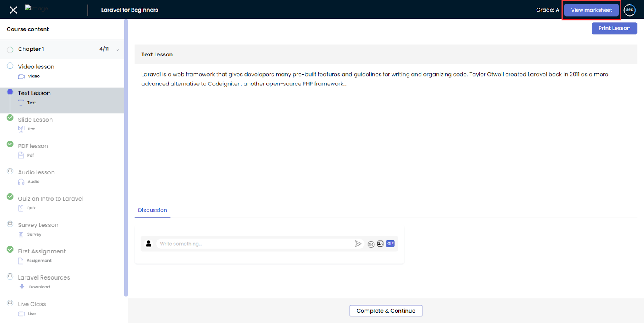Open Quiz on Intro to Laravel
The width and height of the screenshot is (644, 323).
(x=51, y=199)
